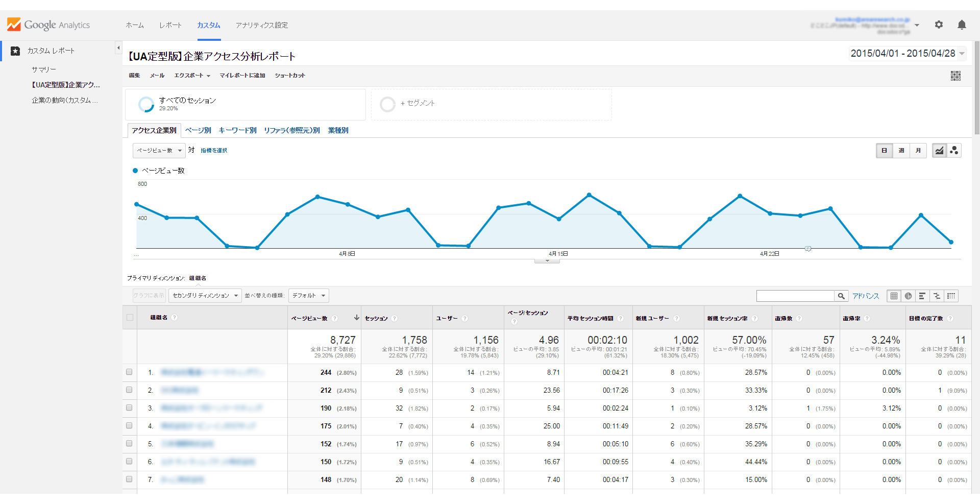Open the 2015/04/01 - 2015/04/28 date range picker
This screenshot has height=504, width=980.
[907, 53]
